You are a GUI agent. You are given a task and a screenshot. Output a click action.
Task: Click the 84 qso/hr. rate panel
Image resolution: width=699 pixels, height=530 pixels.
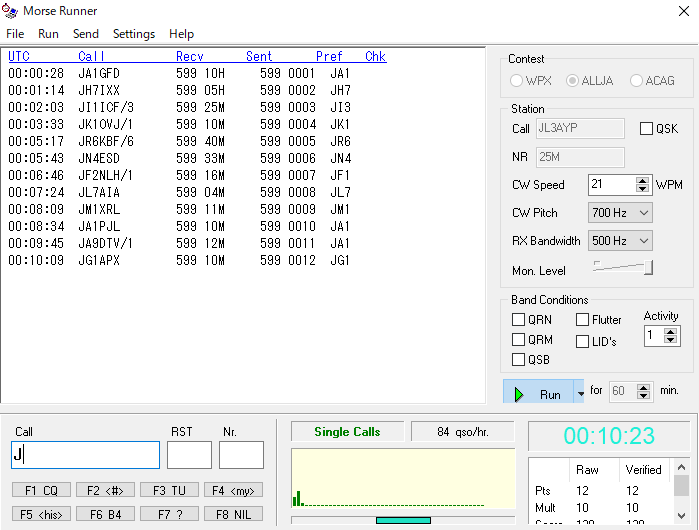point(463,431)
